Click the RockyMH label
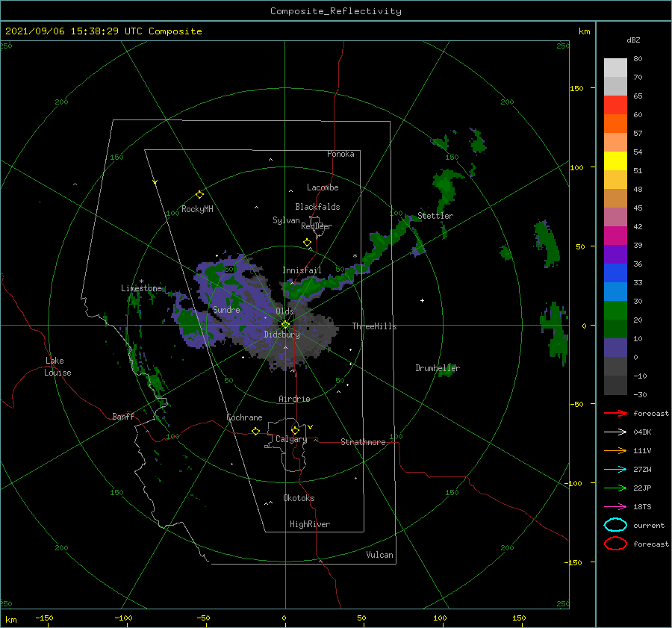Viewport: 672px width, 628px height. [197, 209]
